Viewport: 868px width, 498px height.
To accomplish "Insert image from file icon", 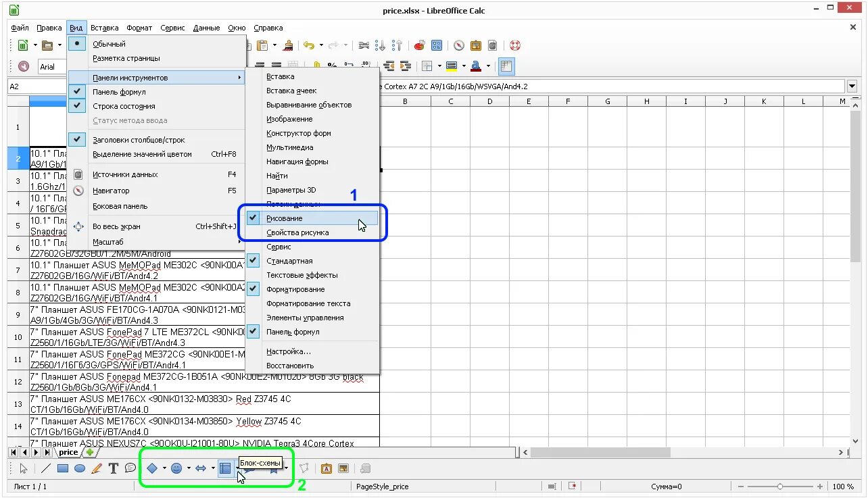I will (343, 468).
